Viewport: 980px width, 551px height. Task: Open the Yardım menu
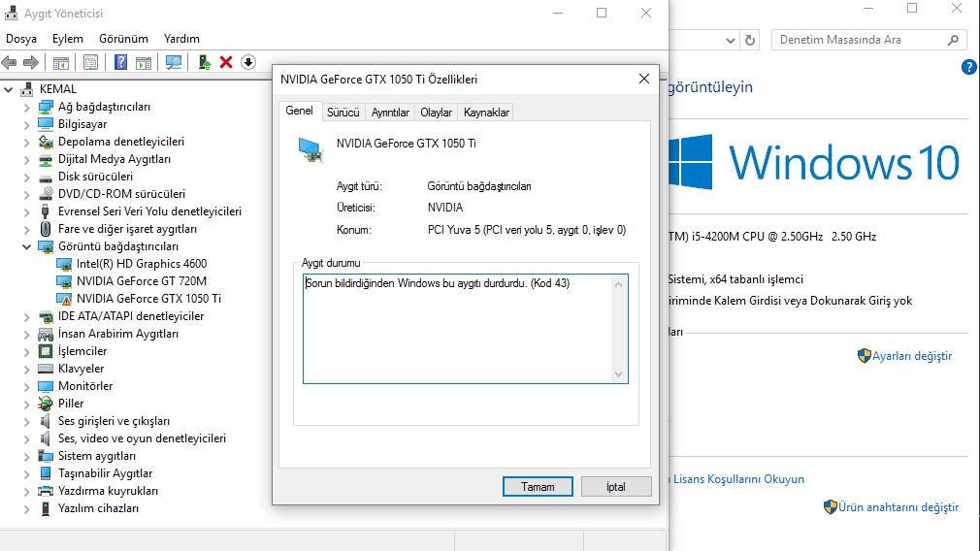tap(181, 39)
